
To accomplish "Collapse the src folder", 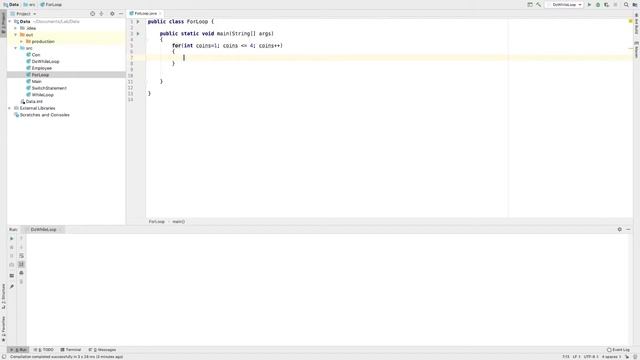I will 16,48.
